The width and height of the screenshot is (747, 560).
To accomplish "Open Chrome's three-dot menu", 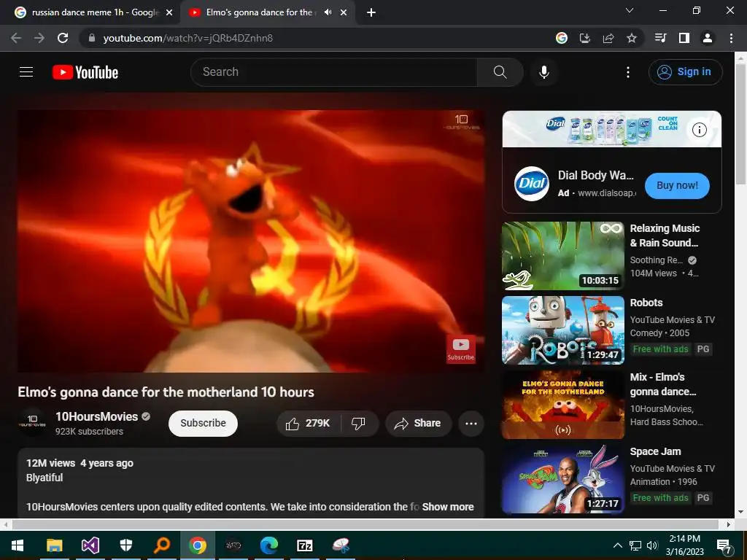I will (731, 38).
